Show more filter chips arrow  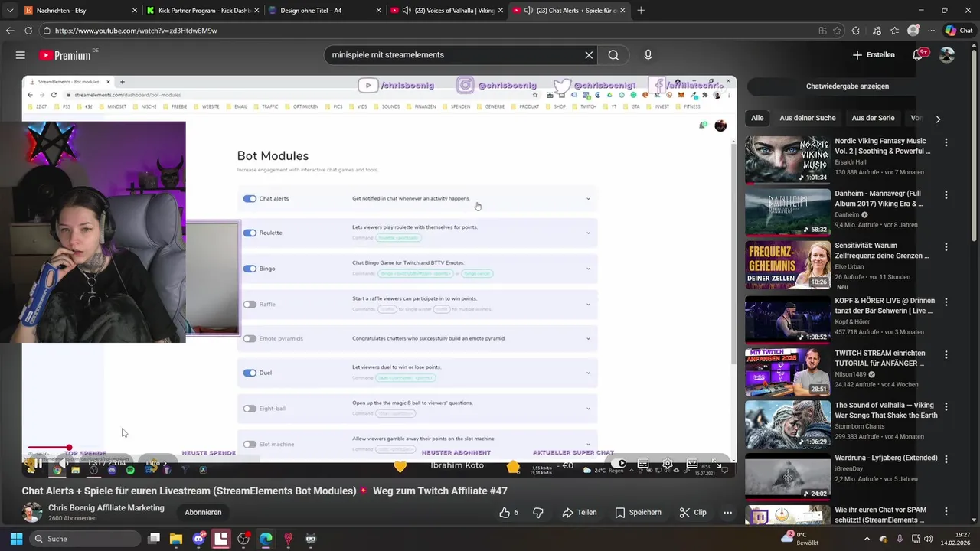(x=938, y=119)
